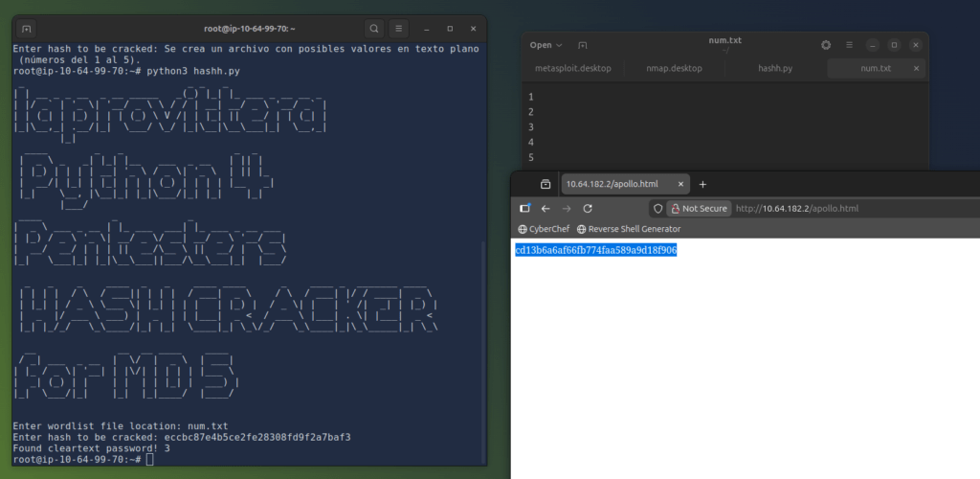
Task: Select the num.txt editor tab
Action: pyautogui.click(x=876, y=68)
